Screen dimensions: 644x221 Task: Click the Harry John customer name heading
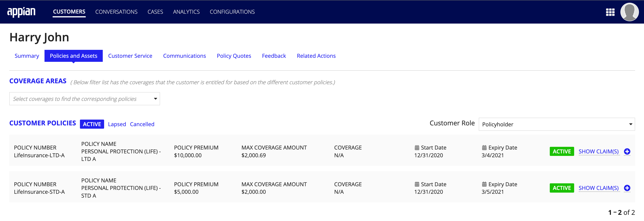point(39,37)
